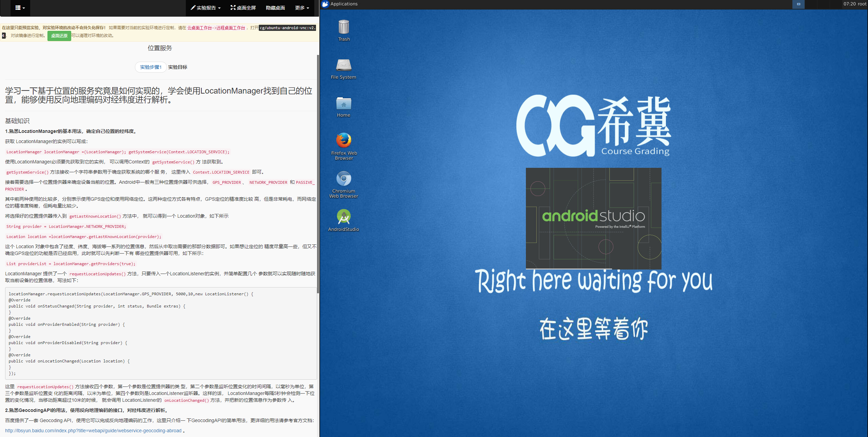Image resolution: width=868 pixels, height=437 pixels.
Task: Click the heading 2.熟悉GeocodingAPI的用法
Action: pos(87,410)
